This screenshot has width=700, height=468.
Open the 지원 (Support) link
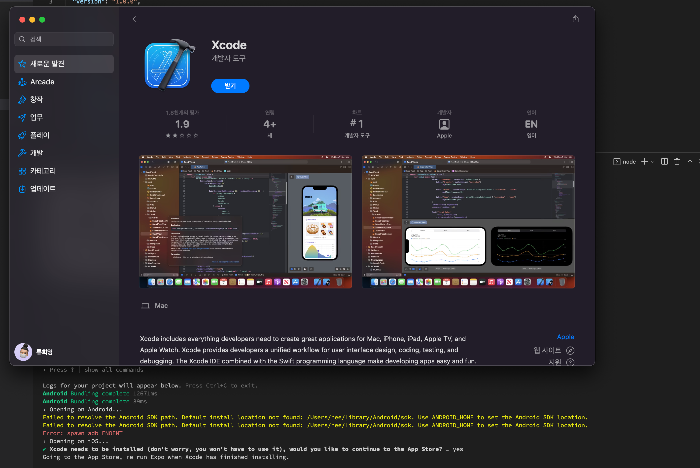[x=561, y=362]
